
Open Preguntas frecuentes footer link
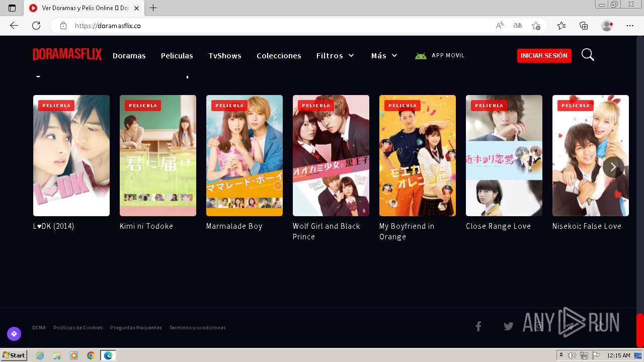coord(136,327)
